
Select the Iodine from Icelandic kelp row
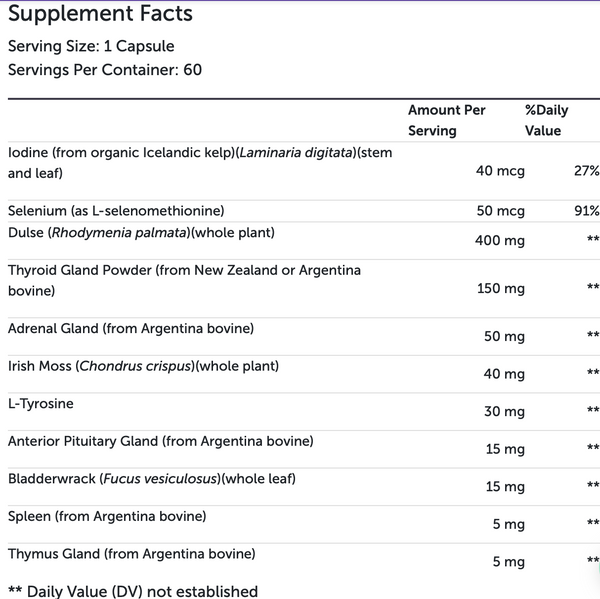(x=304, y=171)
